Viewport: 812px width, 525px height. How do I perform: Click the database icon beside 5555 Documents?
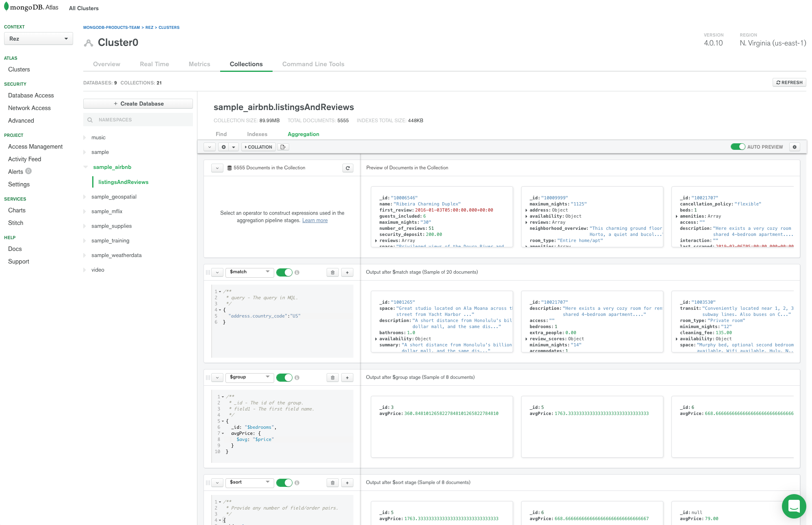[230, 168]
